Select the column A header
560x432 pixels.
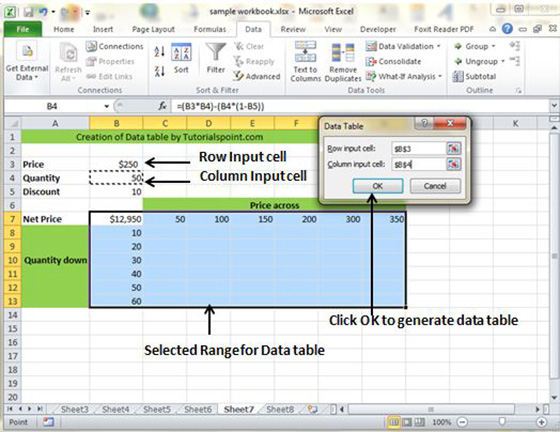[x=55, y=124]
